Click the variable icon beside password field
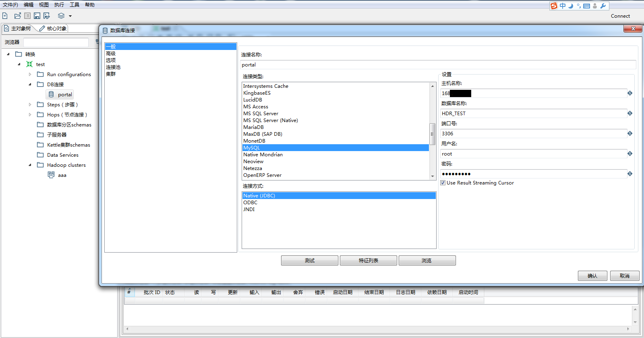This screenshot has width=644, height=338. pos(630,174)
